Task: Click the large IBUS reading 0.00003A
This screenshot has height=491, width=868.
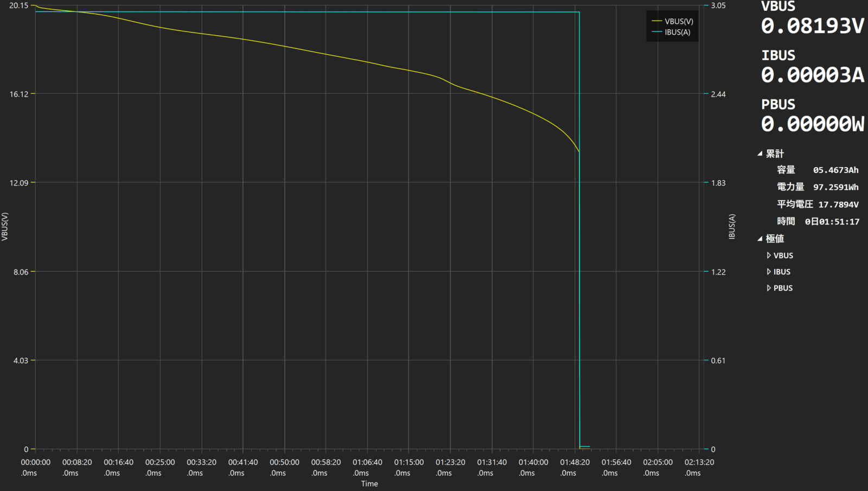Action: (x=812, y=75)
